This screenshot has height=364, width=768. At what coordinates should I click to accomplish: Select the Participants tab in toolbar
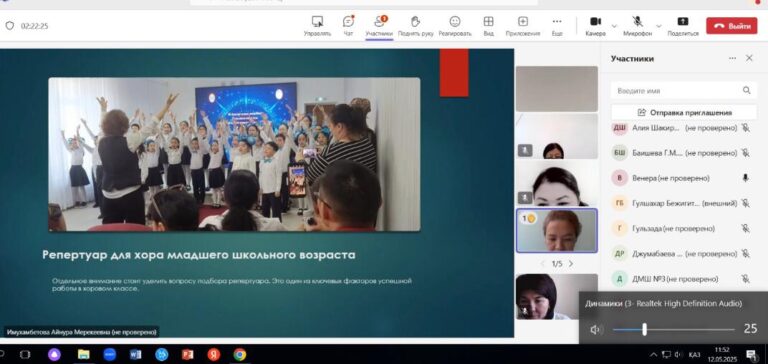point(379,25)
